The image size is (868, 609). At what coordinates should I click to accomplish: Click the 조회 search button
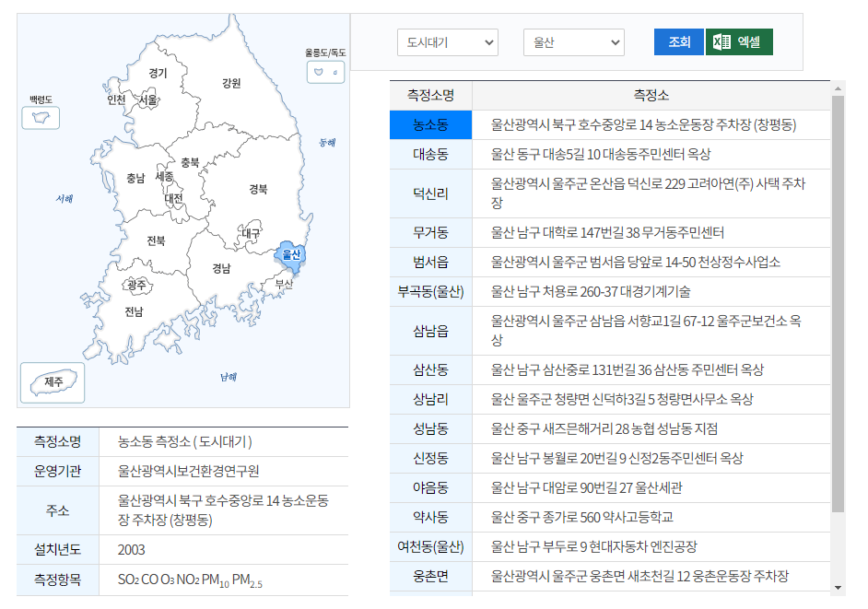(679, 42)
